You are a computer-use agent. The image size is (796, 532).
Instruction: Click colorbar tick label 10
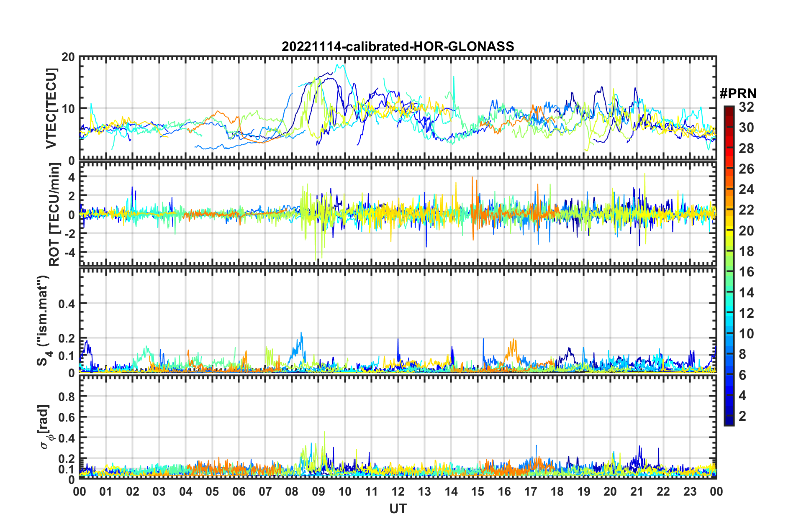coord(746,334)
